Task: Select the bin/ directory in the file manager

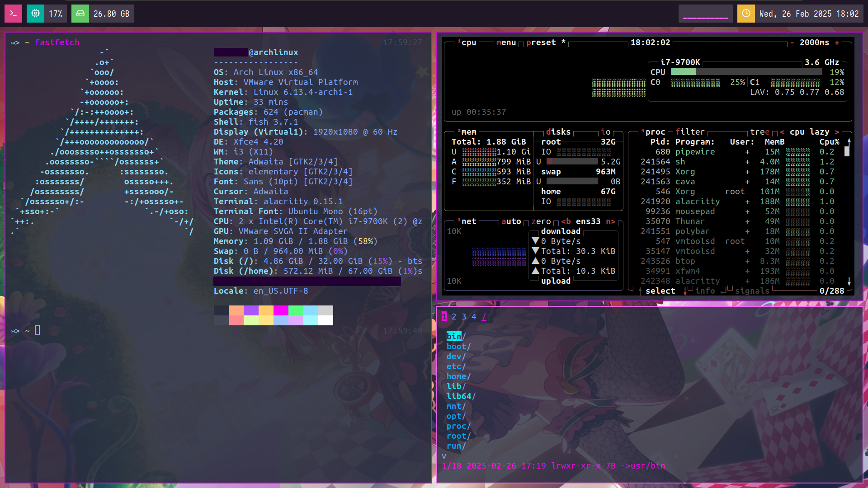Action: (456, 337)
